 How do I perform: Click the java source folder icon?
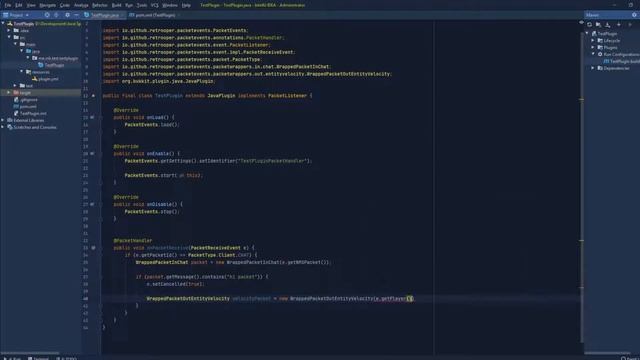28,51
